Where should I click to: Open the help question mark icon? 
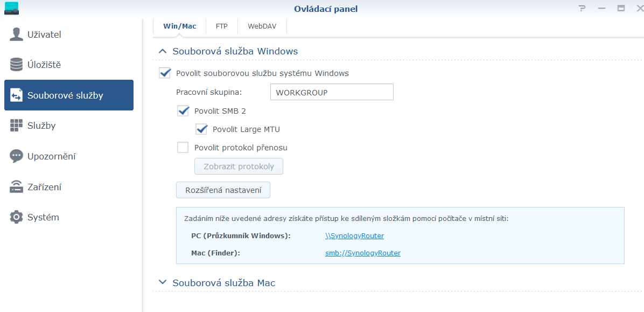tap(582, 9)
